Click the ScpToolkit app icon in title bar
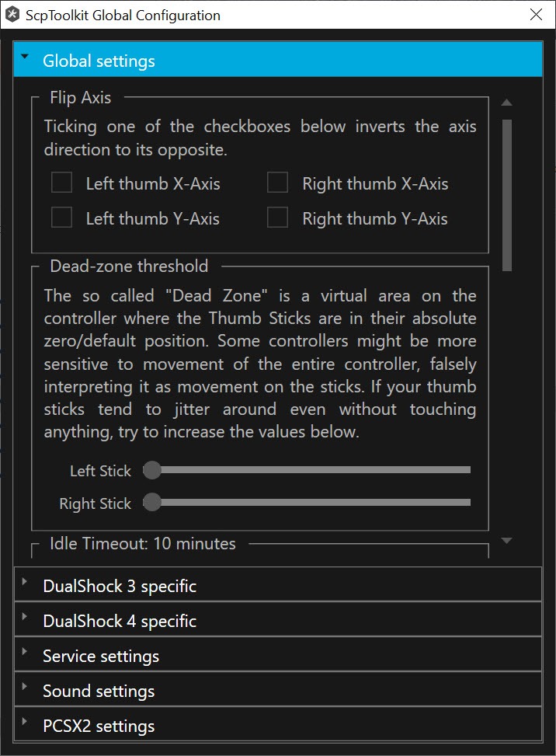Image resolution: width=556 pixels, height=756 pixels. tap(12, 15)
